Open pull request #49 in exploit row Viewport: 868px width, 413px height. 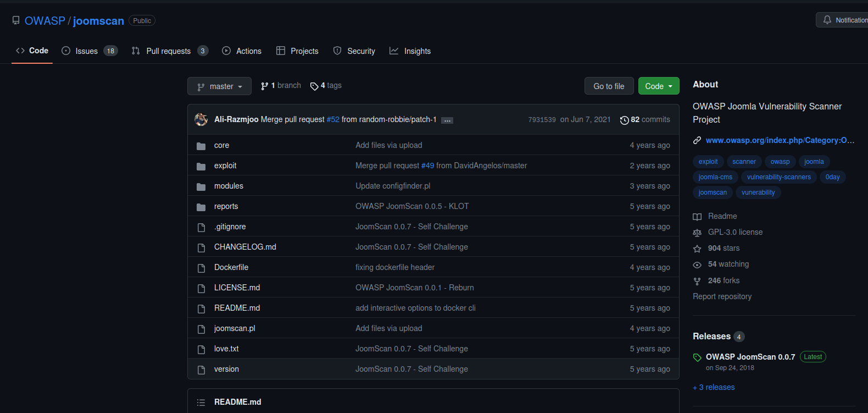[427, 166]
